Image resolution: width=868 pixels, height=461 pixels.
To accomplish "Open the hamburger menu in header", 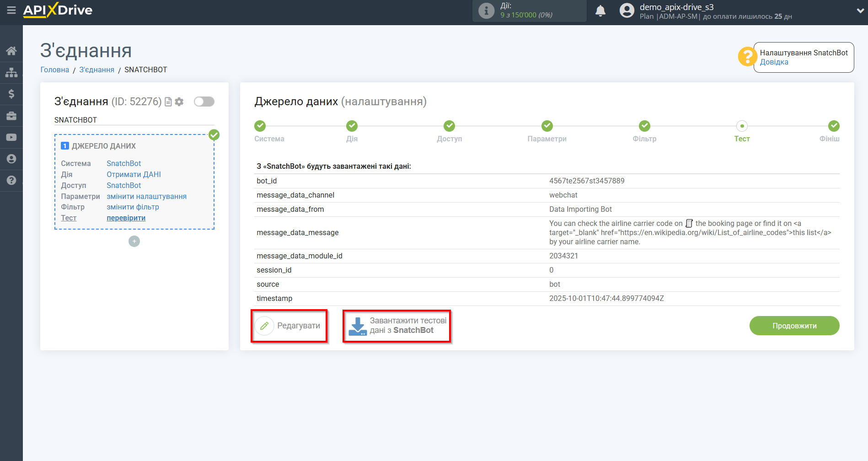I will click(11, 10).
